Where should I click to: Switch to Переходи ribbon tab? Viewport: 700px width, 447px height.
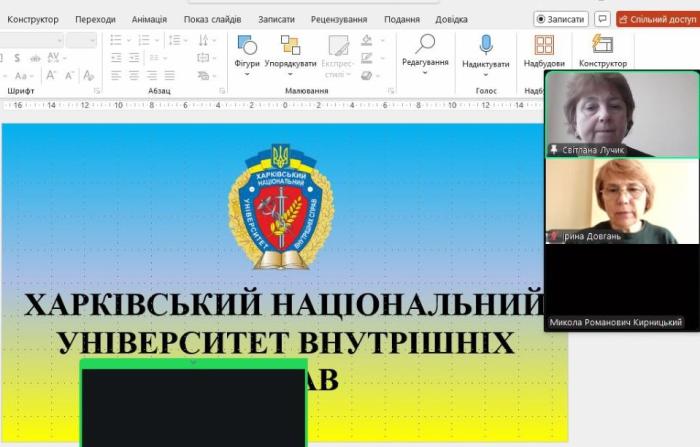[95, 20]
